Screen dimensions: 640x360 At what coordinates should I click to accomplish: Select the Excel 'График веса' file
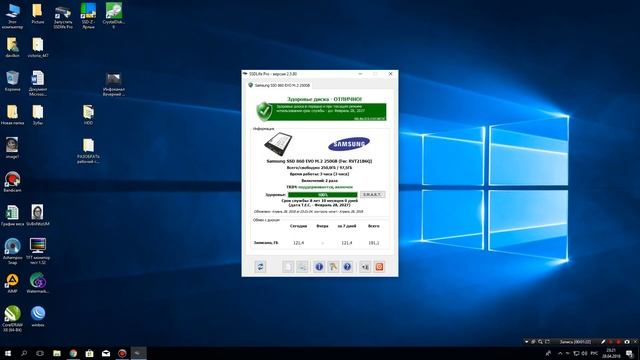pyautogui.click(x=12, y=216)
